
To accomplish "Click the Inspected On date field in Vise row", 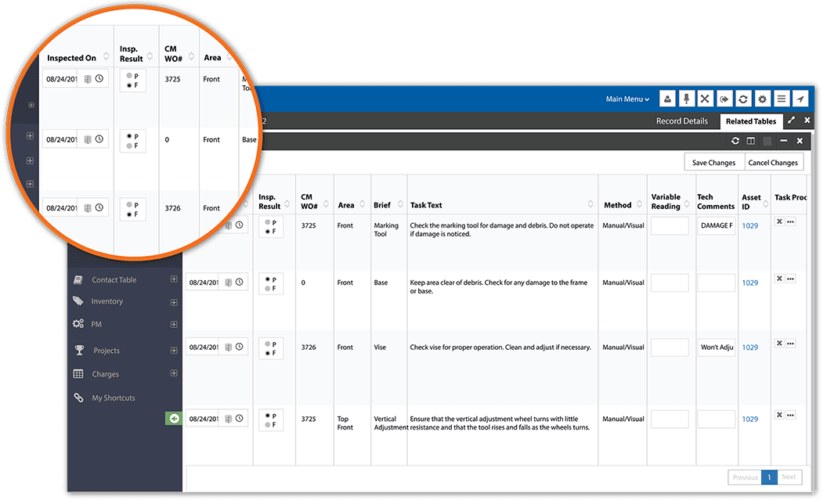I will (203, 347).
